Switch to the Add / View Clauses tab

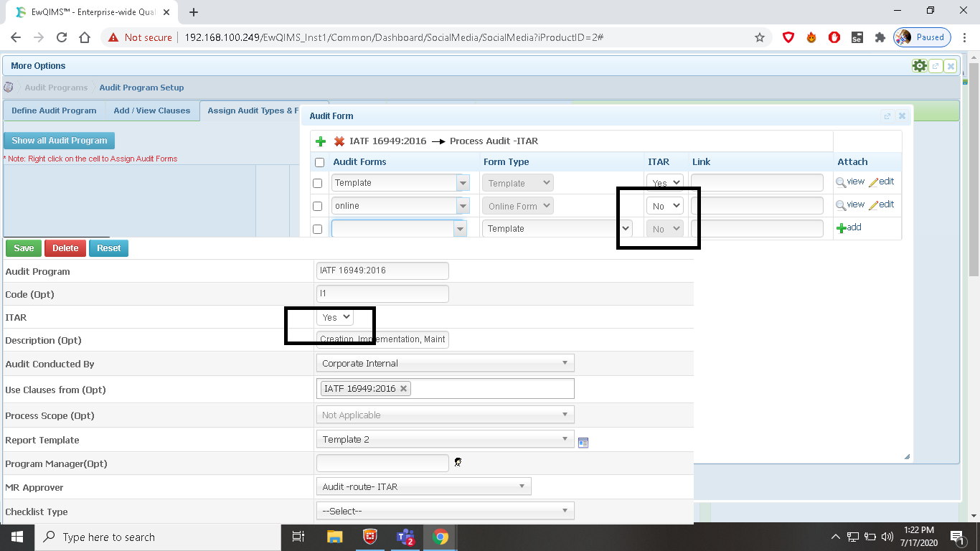tap(152, 110)
